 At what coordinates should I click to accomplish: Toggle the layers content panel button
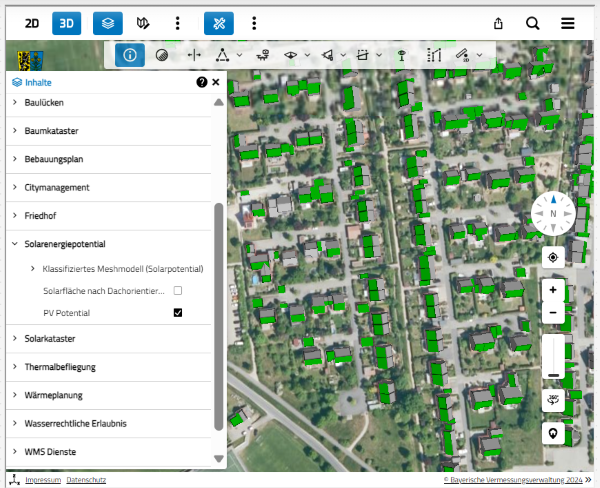click(x=108, y=23)
